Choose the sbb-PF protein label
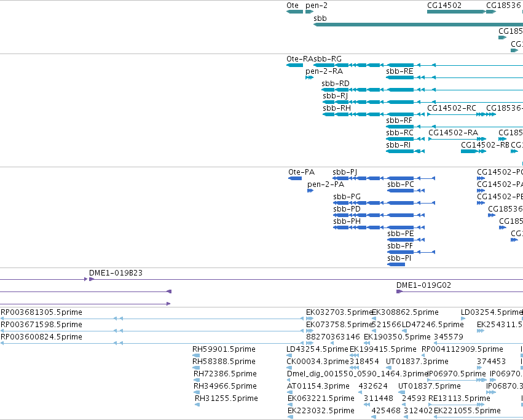 400,247
